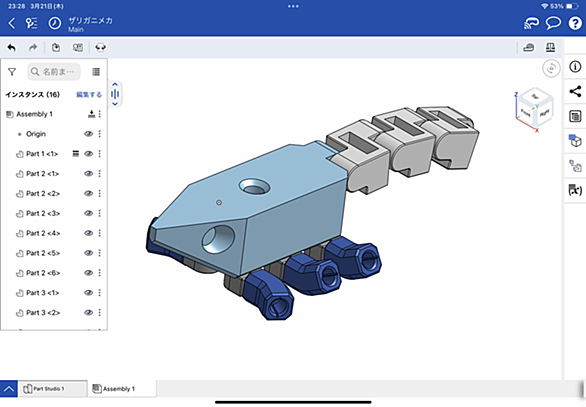The image size is (586, 407).
Task: Open the comments speech bubble
Action: [x=553, y=23]
